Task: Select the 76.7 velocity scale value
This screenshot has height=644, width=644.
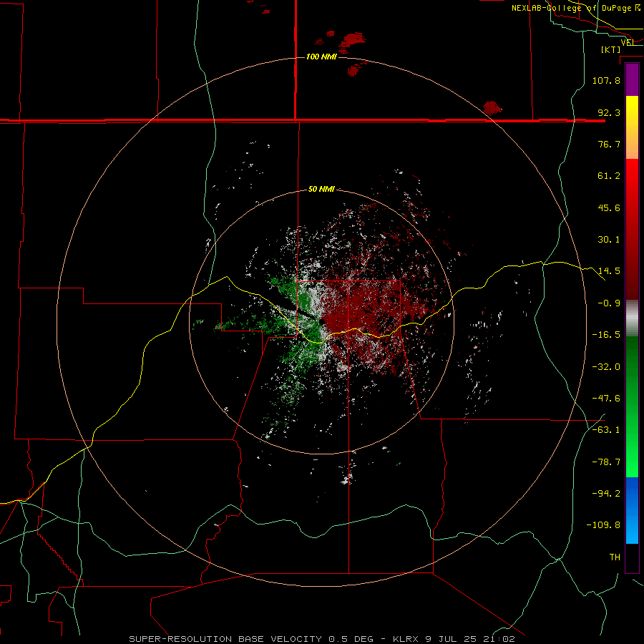Action: click(609, 144)
